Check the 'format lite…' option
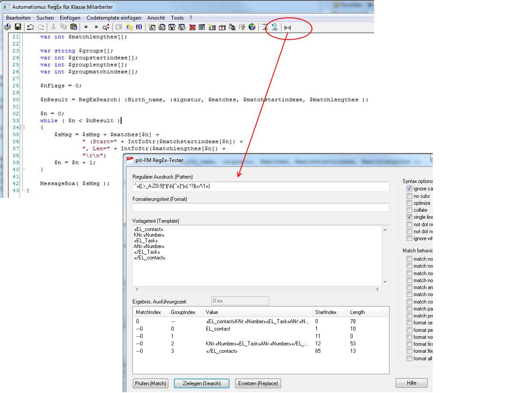 (409, 352)
